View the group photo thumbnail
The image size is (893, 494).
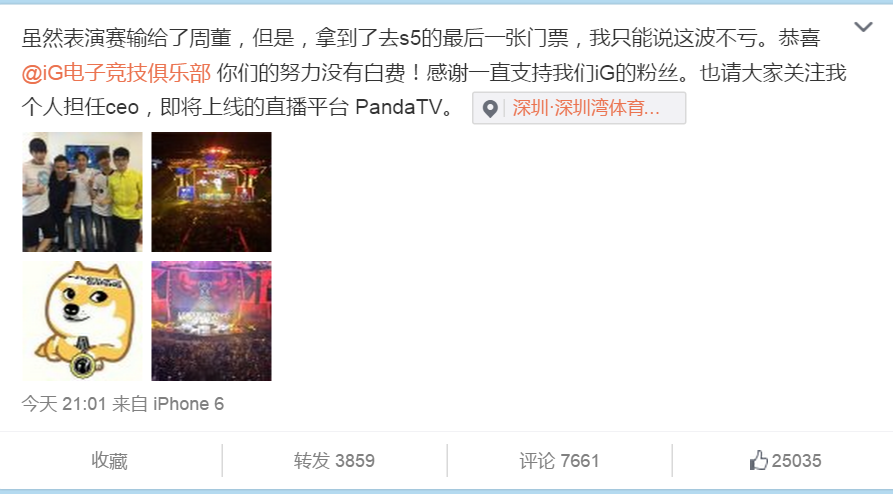pyautogui.click(x=83, y=192)
